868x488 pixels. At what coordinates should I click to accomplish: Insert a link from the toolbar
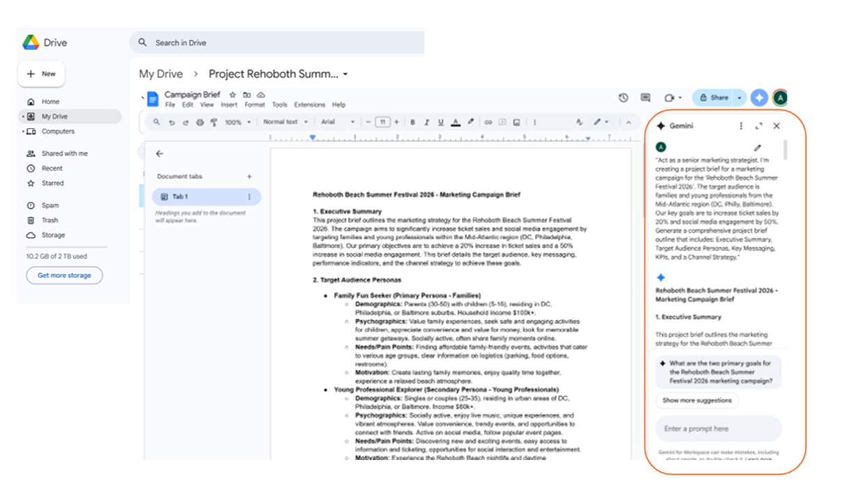[488, 122]
